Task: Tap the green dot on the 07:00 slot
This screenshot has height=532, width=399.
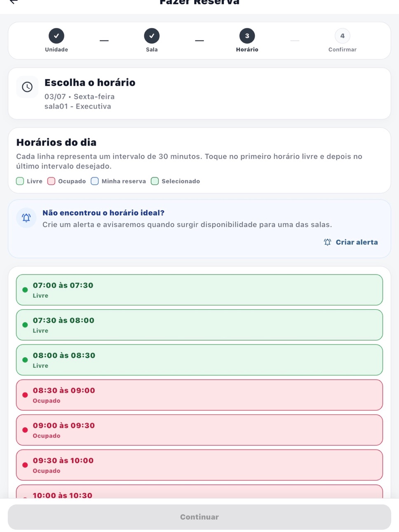Action: (25, 290)
